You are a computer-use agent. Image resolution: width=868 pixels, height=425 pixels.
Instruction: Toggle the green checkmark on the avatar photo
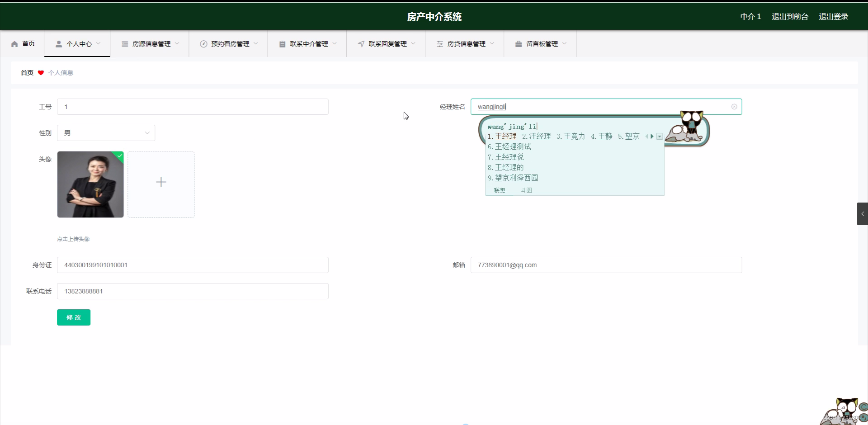point(119,156)
